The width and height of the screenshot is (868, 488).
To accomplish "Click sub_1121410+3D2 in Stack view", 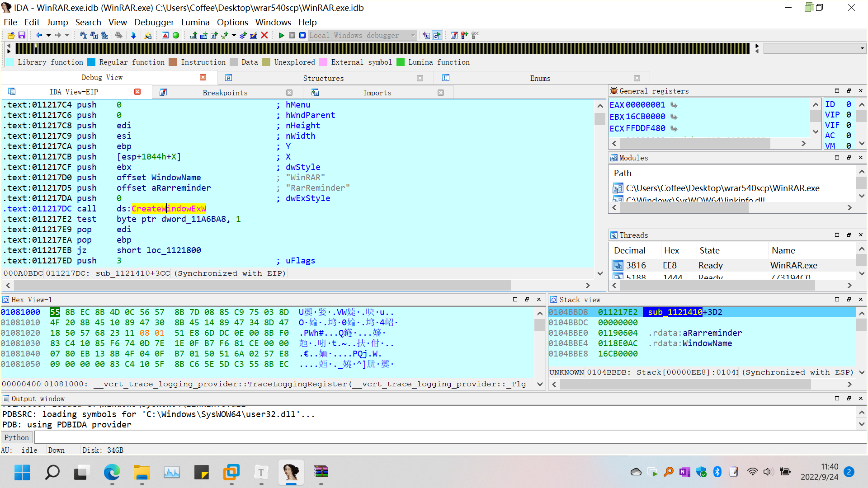I will click(x=684, y=312).
